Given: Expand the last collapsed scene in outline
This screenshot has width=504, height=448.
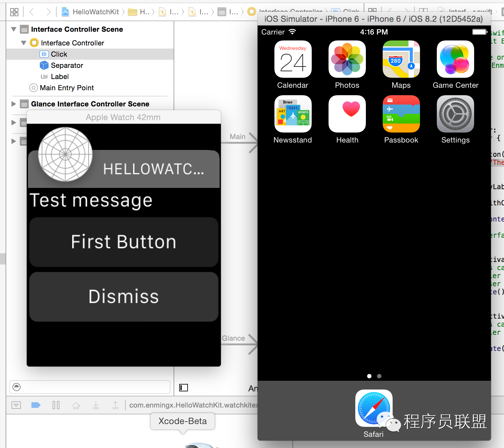Looking at the screenshot, I should pos(14,141).
